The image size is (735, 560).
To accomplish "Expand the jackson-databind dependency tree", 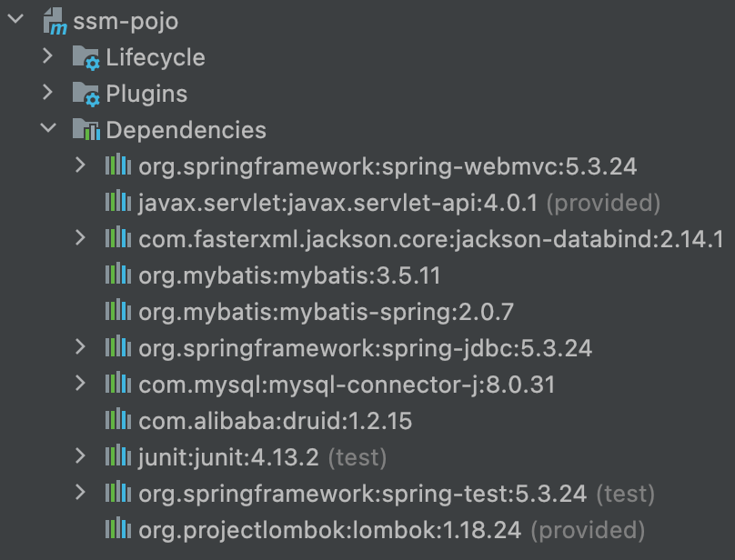I will coord(81,239).
